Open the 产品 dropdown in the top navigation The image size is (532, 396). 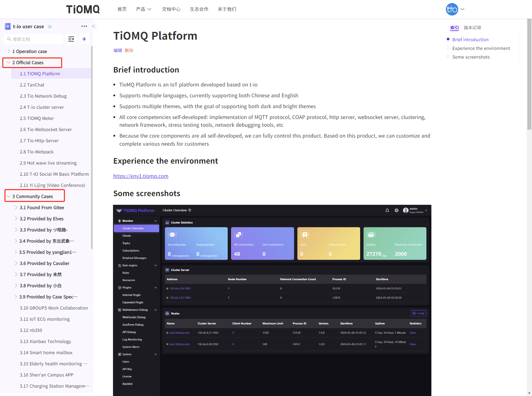coord(144,9)
